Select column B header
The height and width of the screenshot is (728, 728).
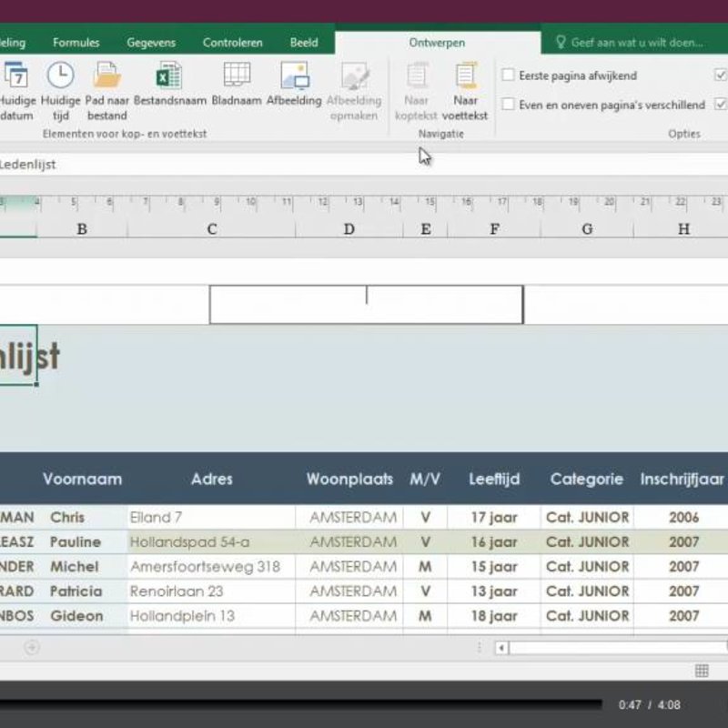tap(82, 229)
